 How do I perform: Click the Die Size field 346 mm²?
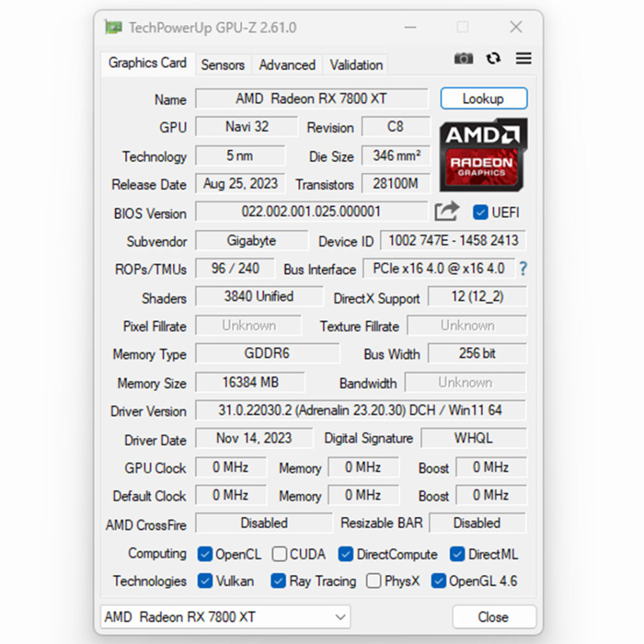point(396,156)
